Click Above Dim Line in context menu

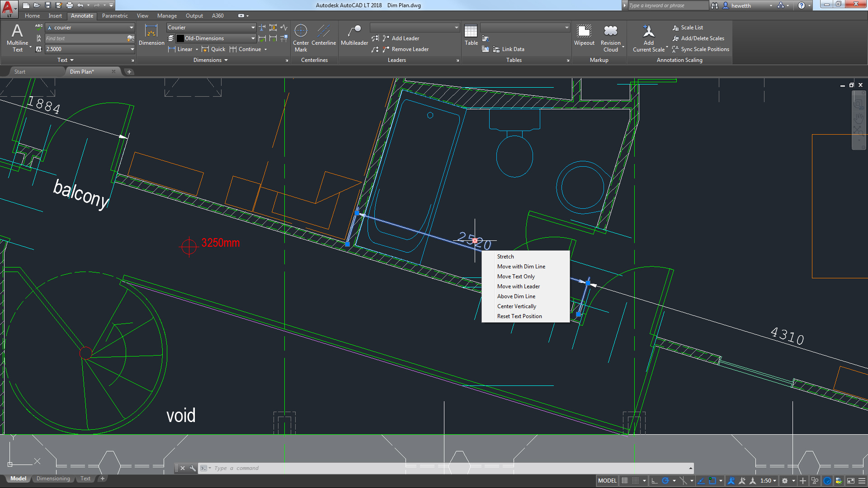click(x=517, y=296)
